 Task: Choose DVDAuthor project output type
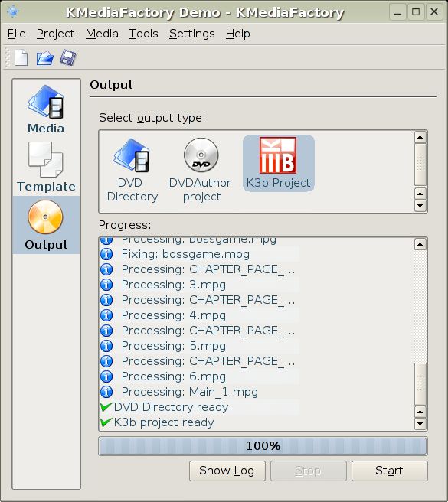tap(201, 170)
